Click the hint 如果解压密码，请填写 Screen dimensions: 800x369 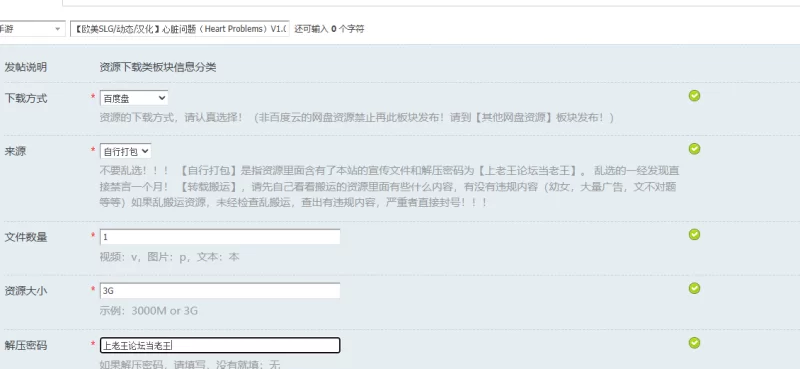[190, 364]
